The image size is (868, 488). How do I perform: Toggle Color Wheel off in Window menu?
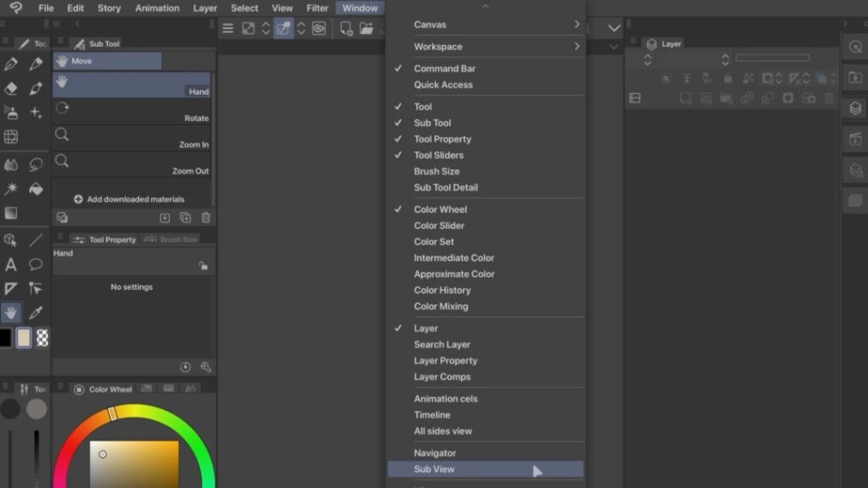(x=440, y=209)
